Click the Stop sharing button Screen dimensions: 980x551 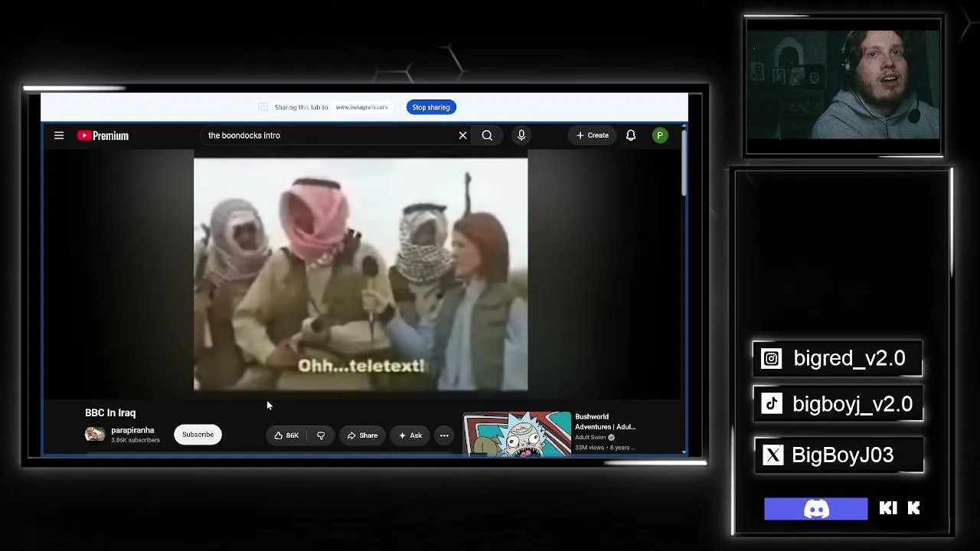(431, 107)
